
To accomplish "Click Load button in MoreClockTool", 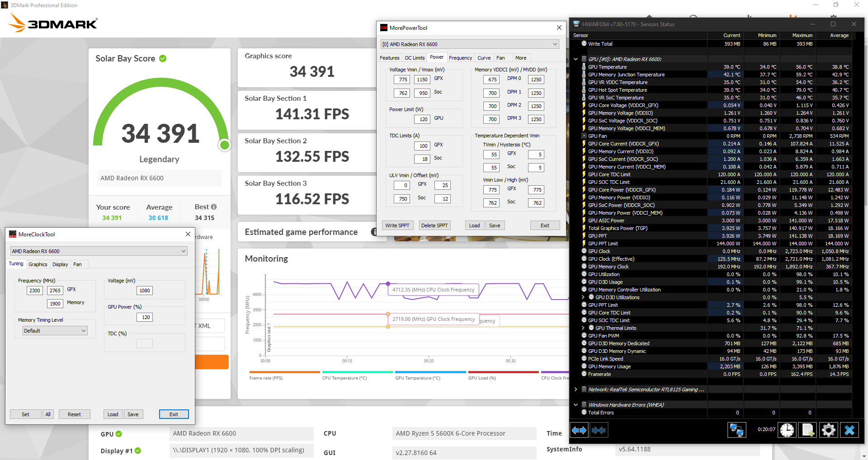I will (113, 414).
